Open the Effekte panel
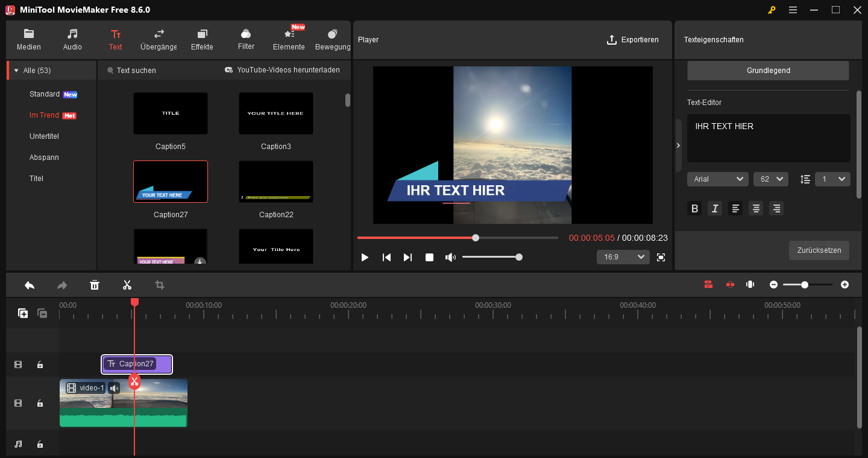The image size is (868, 458). pyautogui.click(x=202, y=39)
